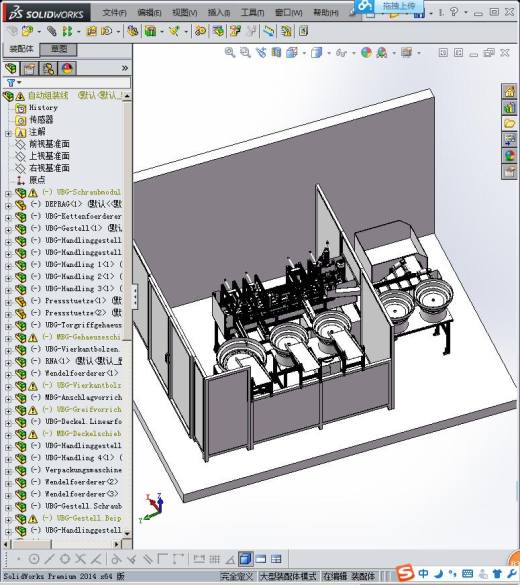Expand the Verpackungsmaschine node
The image size is (520, 585).
pos(8,471)
